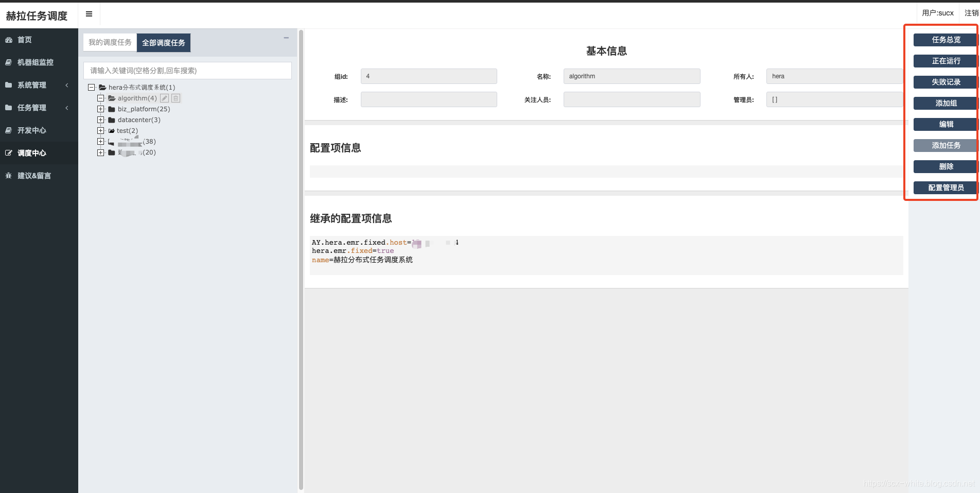
Task: Click the 配置管理员 button
Action: coord(946,188)
